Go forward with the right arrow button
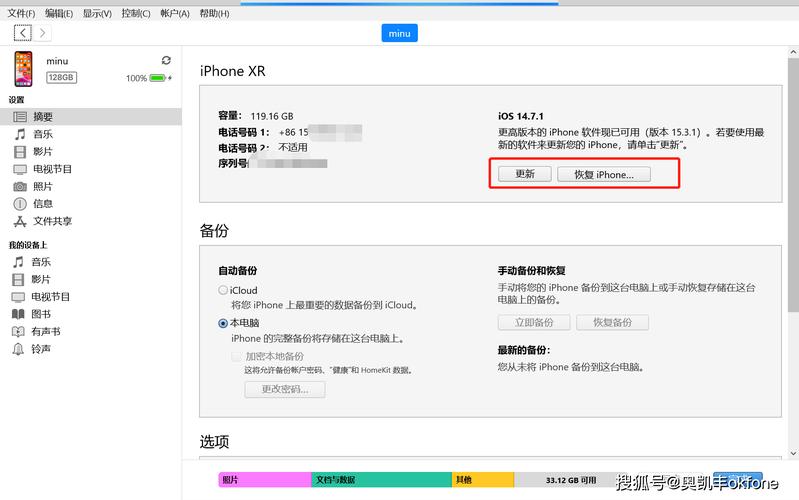 43,33
